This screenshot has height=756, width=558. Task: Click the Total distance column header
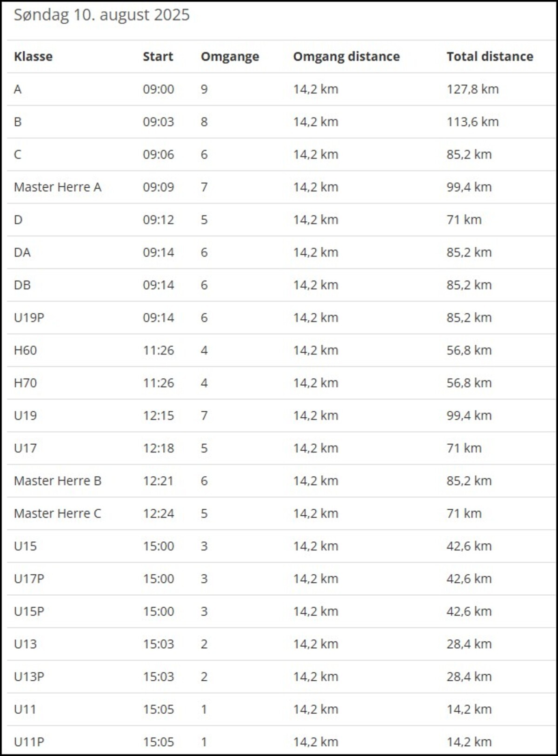point(490,57)
